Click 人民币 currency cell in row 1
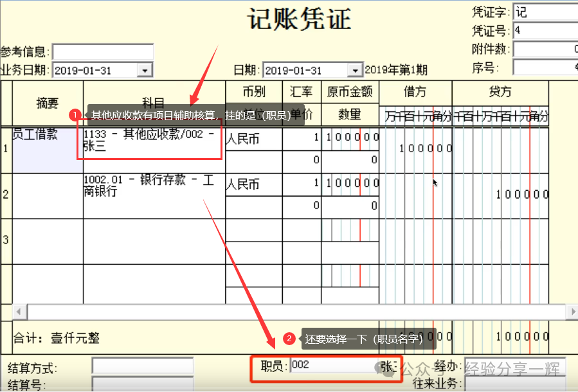The height and width of the screenshot is (392, 578). point(253,139)
